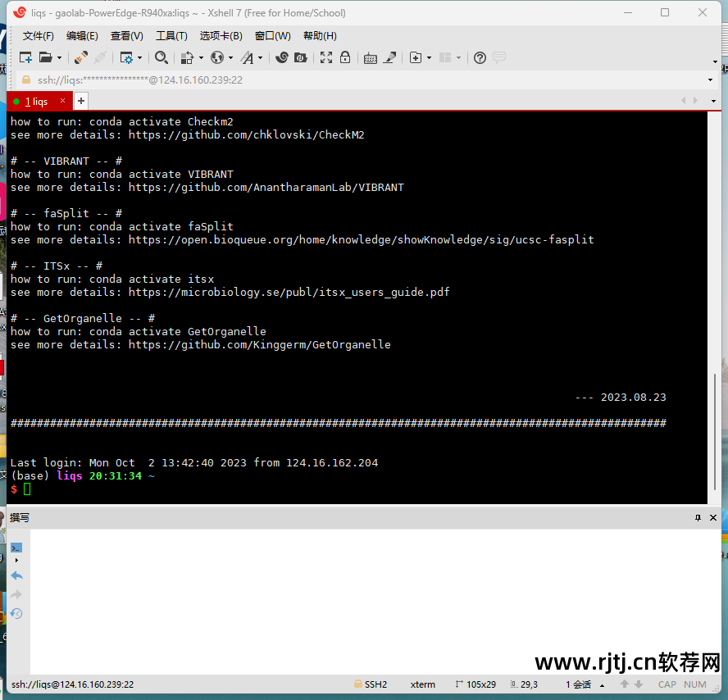Pin the 撰写 compose panel

pyautogui.click(x=698, y=517)
